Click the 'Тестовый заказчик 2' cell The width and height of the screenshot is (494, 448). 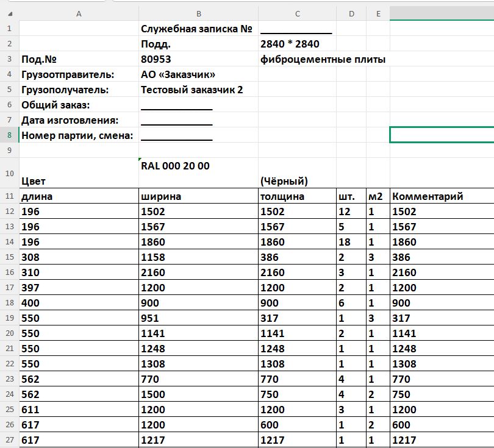pos(198,90)
